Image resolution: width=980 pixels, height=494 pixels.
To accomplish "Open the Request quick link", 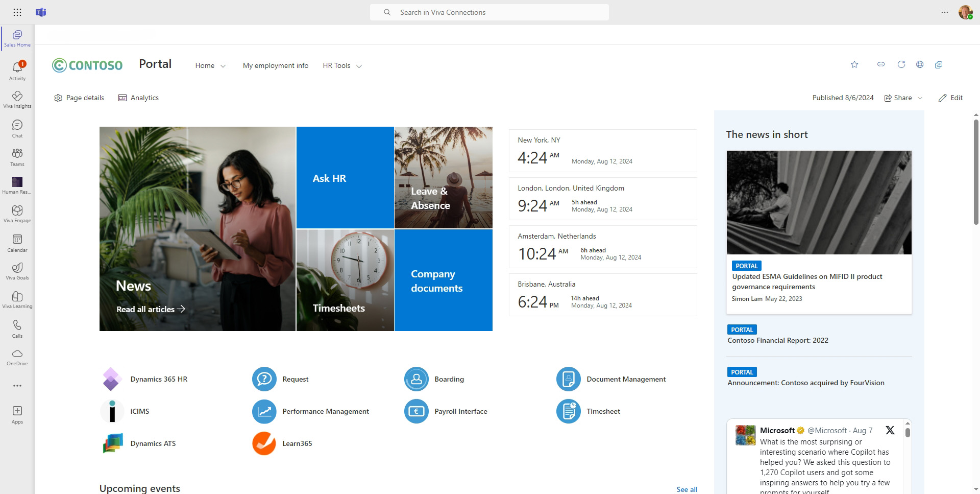I will coord(280,379).
